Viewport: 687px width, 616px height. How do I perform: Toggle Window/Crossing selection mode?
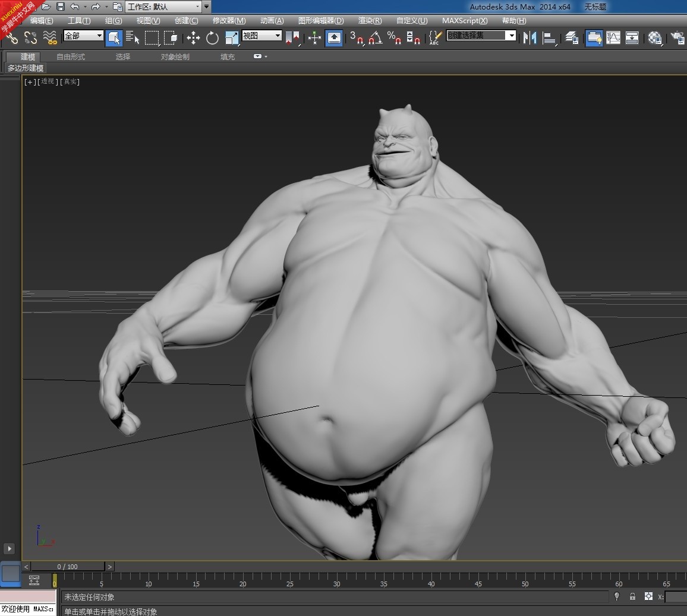point(171,38)
